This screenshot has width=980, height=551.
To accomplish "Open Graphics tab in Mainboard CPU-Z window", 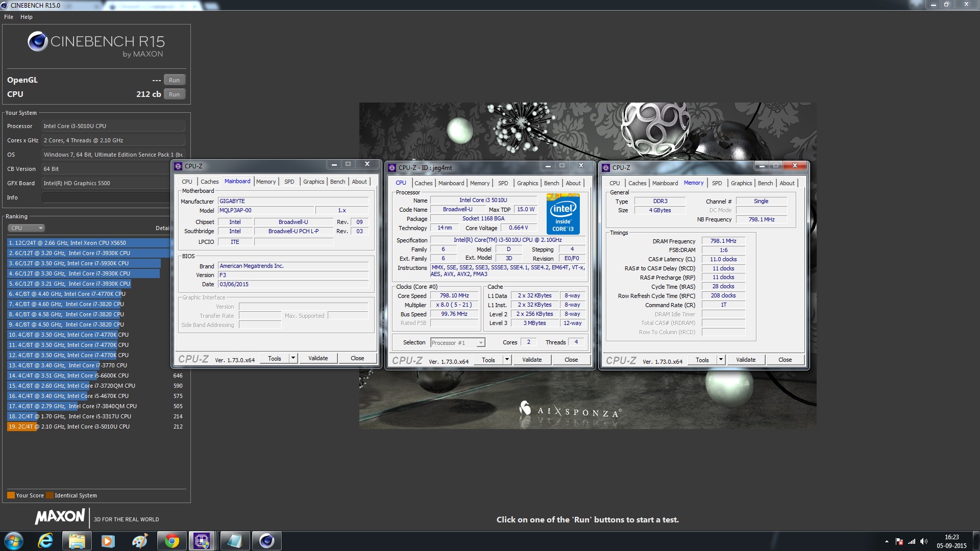I will click(x=313, y=182).
